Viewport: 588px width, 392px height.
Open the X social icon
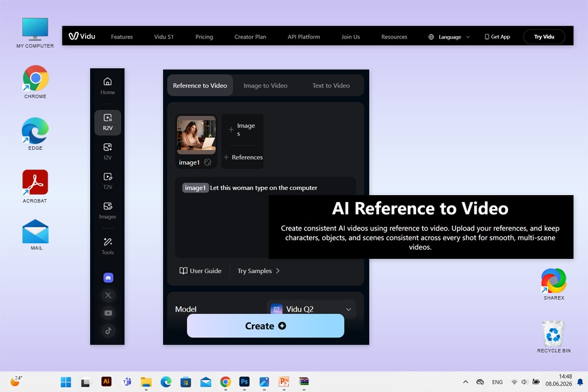coord(108,296)
